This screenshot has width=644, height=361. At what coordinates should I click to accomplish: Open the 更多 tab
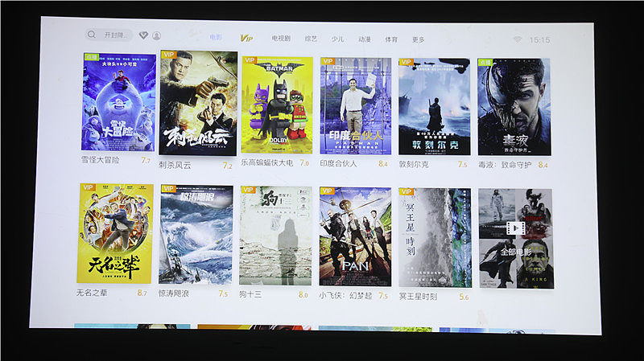tap(418, 39)
